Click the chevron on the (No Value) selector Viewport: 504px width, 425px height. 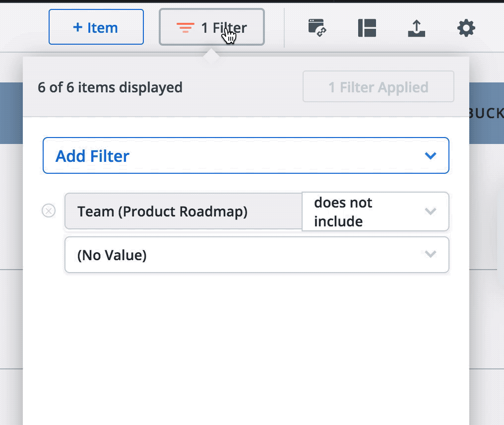click(x=431, y=254)
